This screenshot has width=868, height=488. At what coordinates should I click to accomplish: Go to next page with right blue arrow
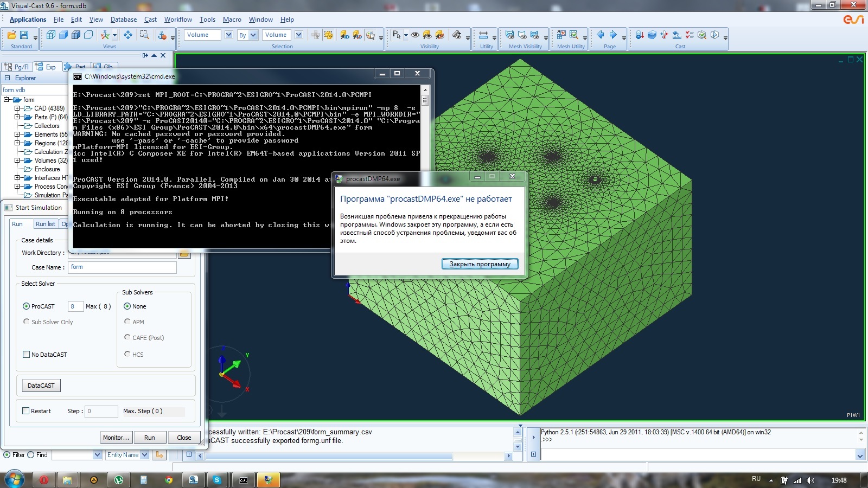pyautogui.click(x=613, y=35)
